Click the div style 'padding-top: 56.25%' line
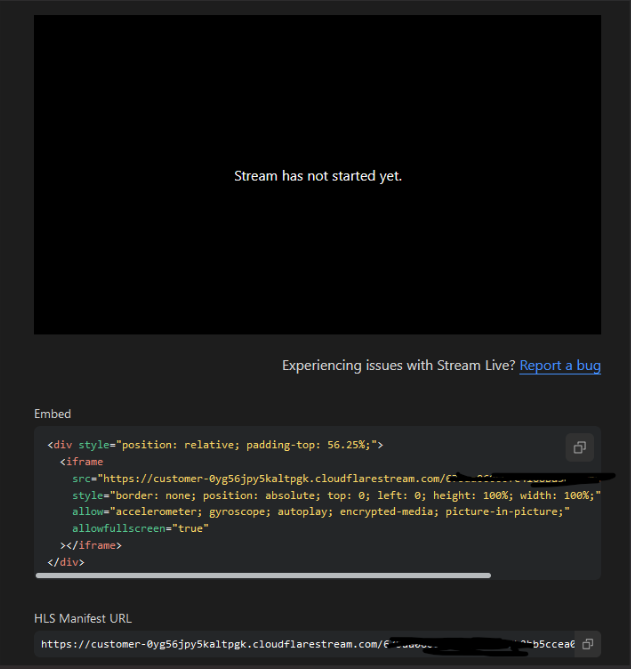 215,445
